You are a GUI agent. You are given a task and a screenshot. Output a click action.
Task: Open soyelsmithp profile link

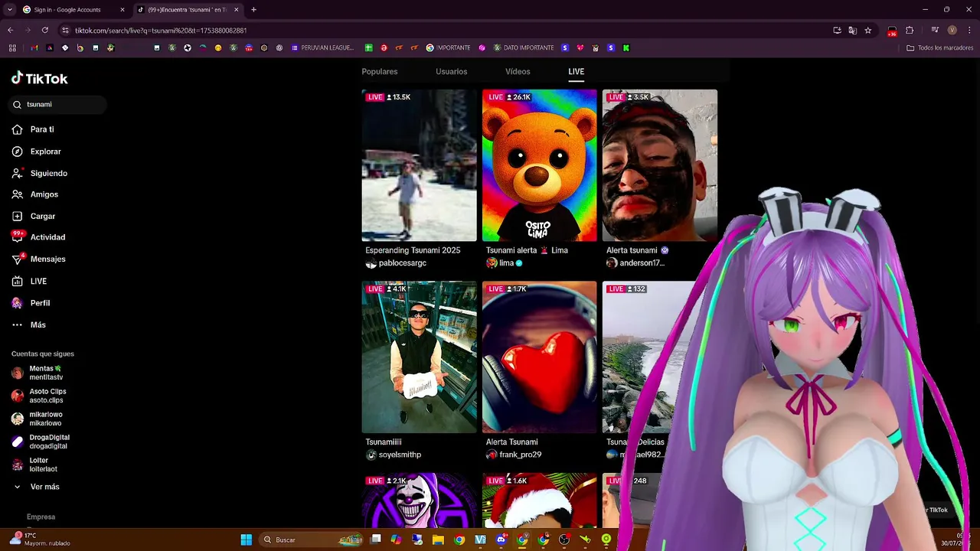point(400,455)
